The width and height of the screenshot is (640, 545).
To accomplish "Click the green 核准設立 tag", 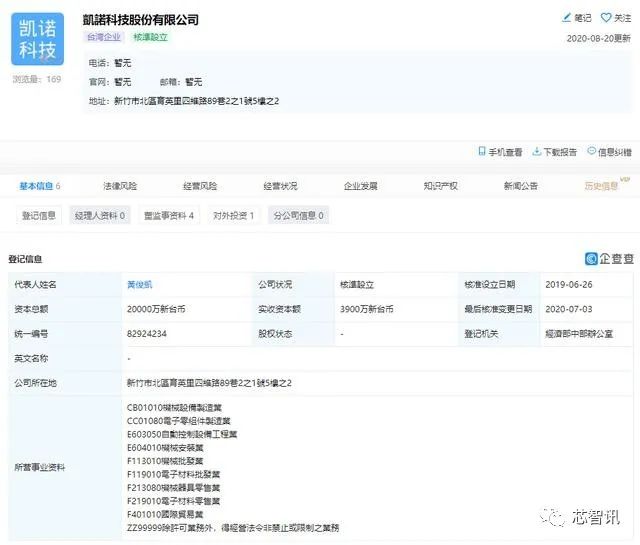I will pyautogui.click(x=150, y=37).
